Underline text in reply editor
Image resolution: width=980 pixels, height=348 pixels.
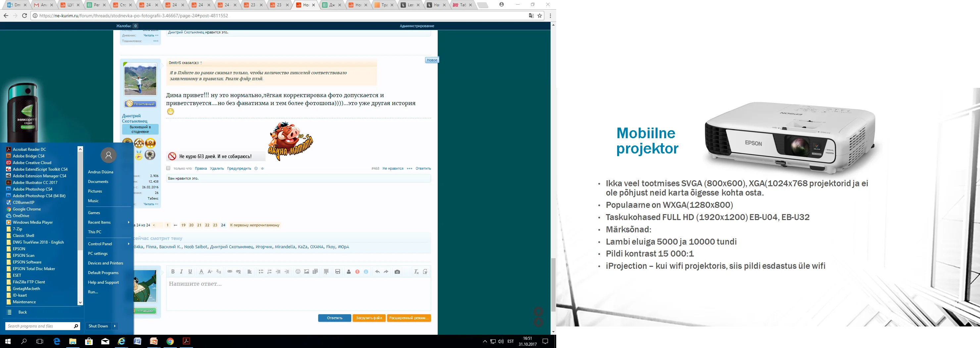pyautogui.click(x=190, y=271)
